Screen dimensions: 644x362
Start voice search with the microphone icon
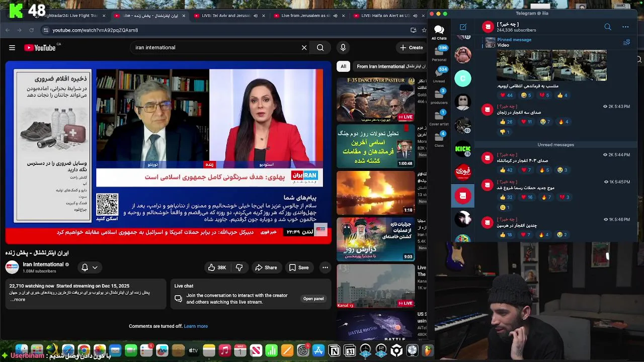343,47
